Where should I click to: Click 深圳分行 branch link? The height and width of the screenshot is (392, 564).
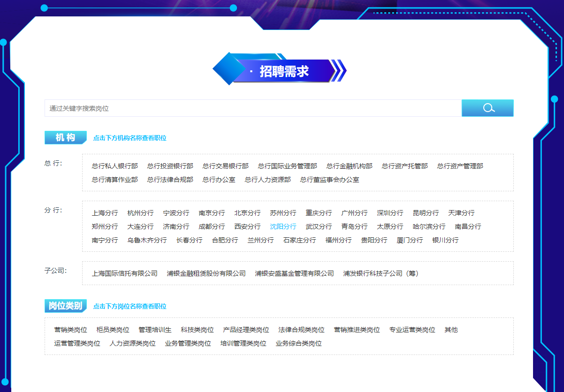click(x=390, y=213)
